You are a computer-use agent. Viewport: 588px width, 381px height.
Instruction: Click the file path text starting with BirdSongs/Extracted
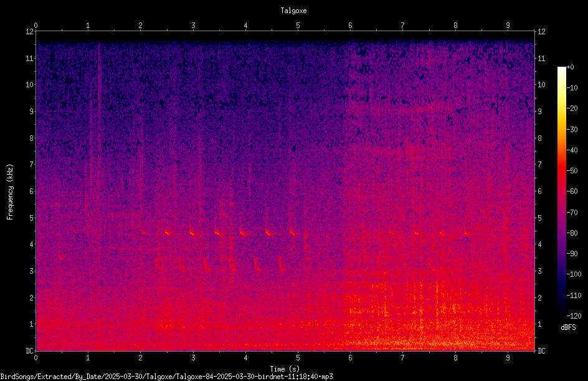pyautogui.click(x=166, y=377)
